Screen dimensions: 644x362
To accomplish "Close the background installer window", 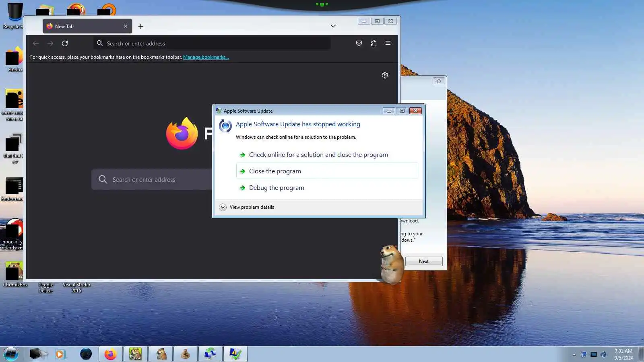I will (x=439, y=81).
